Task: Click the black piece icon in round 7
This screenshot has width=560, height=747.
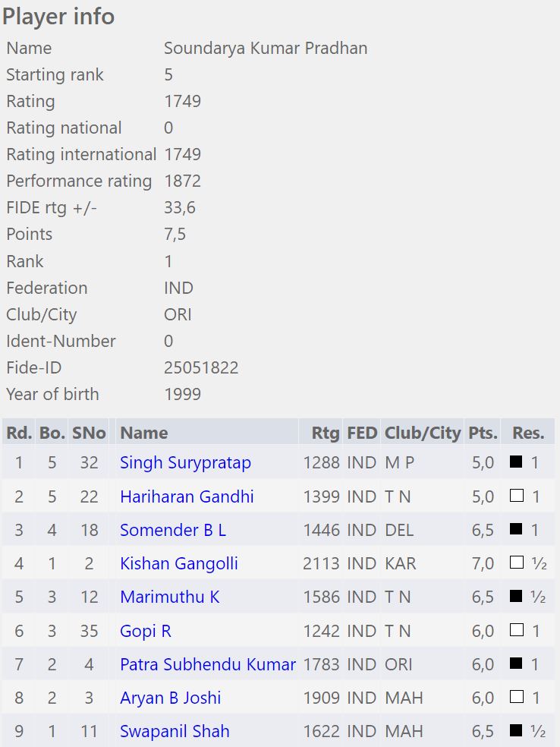Action: (517, 663)
